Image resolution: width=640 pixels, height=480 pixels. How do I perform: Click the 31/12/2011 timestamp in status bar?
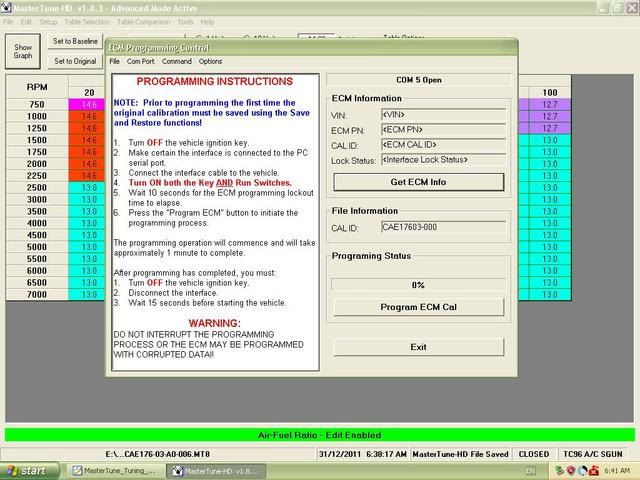click(362, 454)
